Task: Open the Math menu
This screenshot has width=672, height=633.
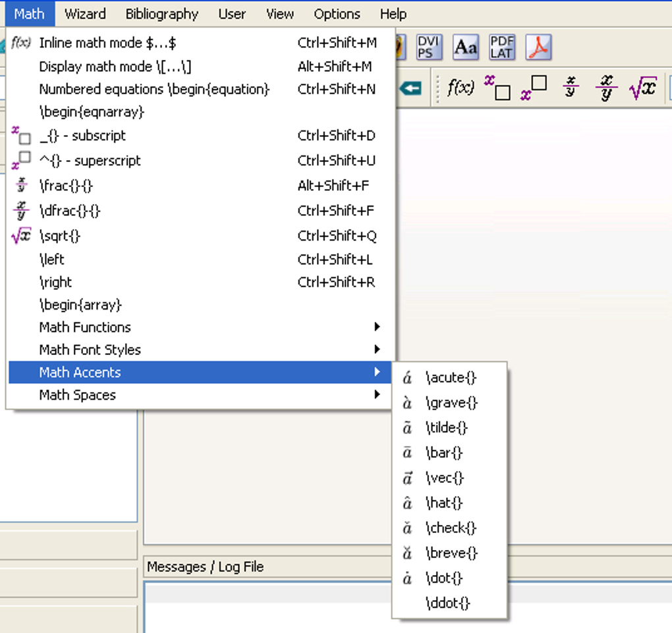Action: (29, 14)
